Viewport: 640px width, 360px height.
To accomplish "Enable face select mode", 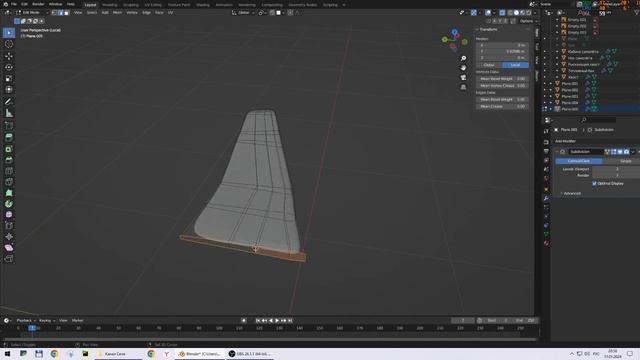I will click(67, 13).
